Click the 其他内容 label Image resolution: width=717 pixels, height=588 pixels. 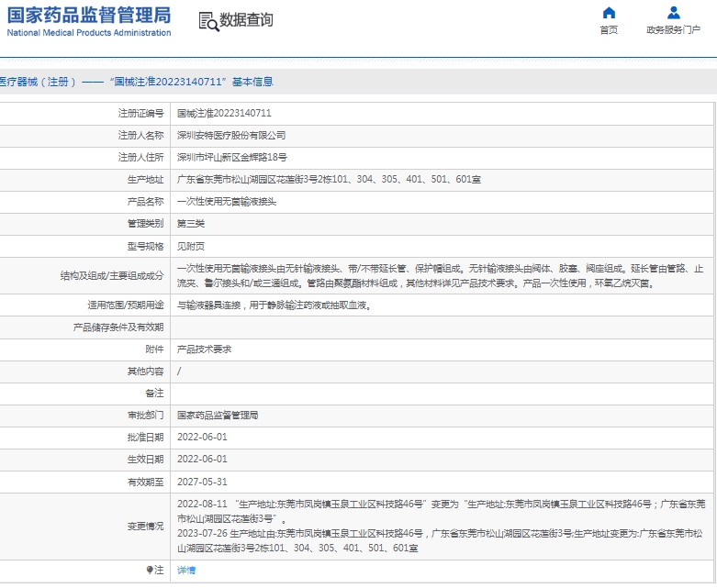click(145, 371)
